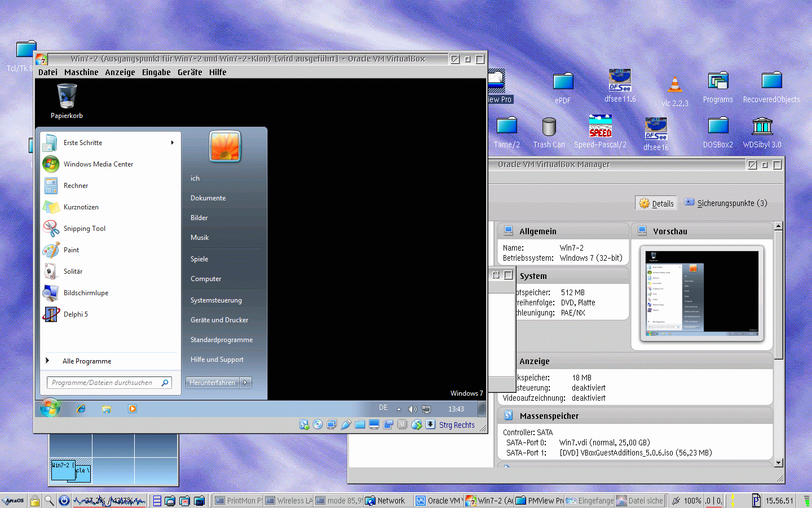The height and width of the screenshot is (508, 812).
Task: Click the video capture status icon
Action: 388,424
